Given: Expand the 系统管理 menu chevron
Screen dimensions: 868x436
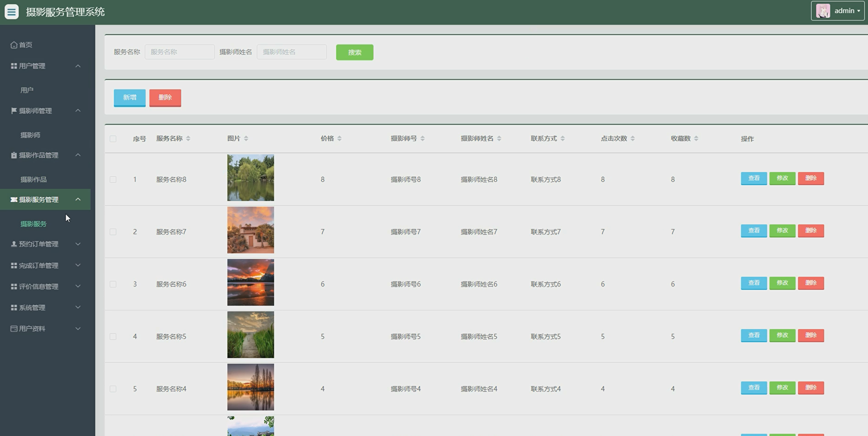Looking at the screenshot, I should [78, 308].
